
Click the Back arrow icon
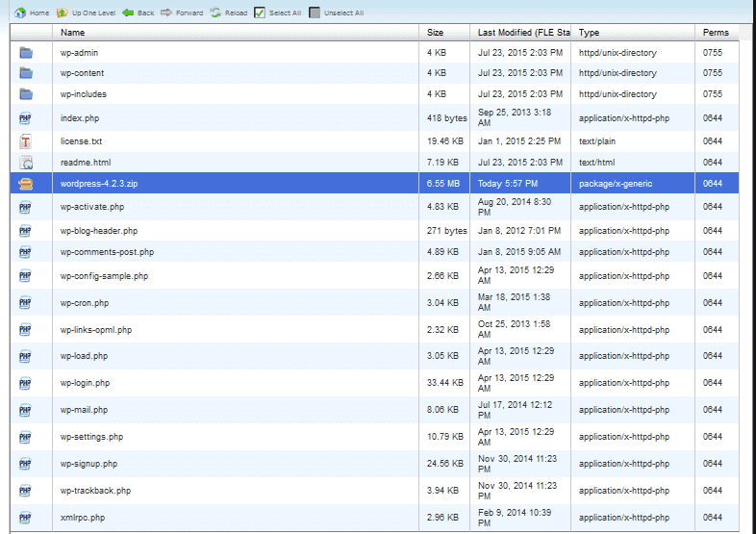[128, 13]
